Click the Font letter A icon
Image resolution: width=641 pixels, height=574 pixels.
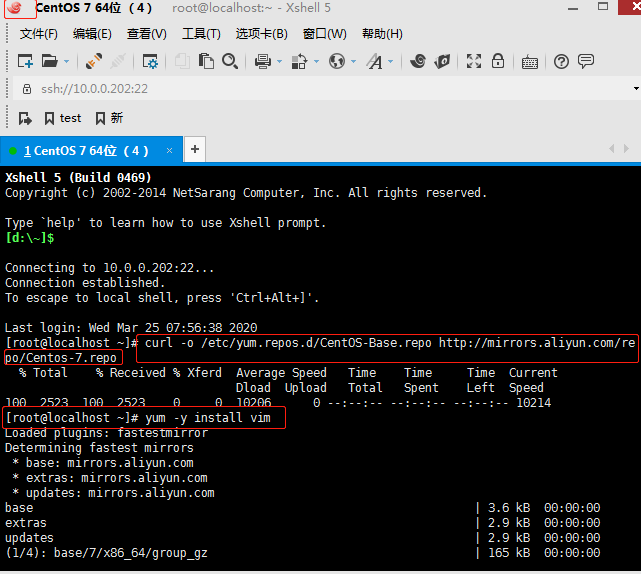click(374, 61)
